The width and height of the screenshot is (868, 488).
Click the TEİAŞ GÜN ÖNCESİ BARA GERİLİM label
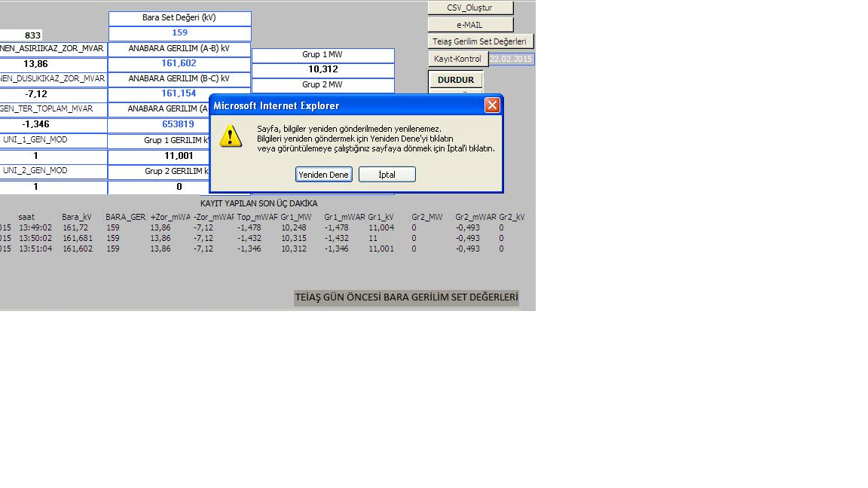(x=406, y=297)
